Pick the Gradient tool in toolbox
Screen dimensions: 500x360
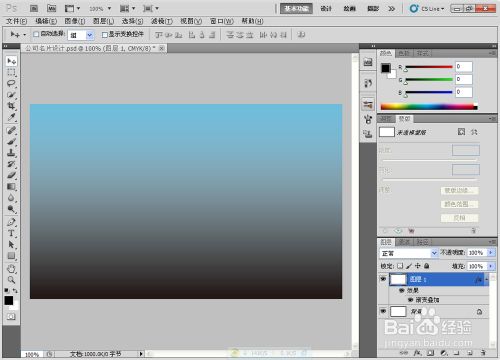[11, 187]
